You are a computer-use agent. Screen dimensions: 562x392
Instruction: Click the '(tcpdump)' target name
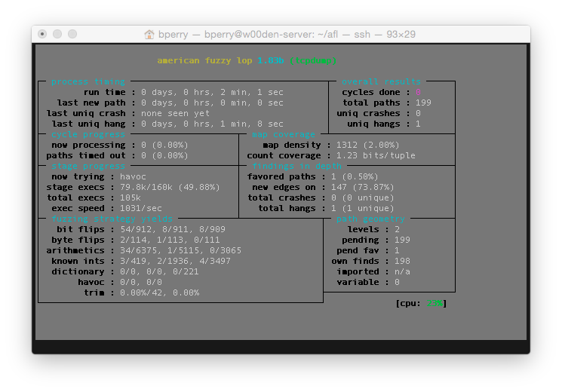[313, 60]
